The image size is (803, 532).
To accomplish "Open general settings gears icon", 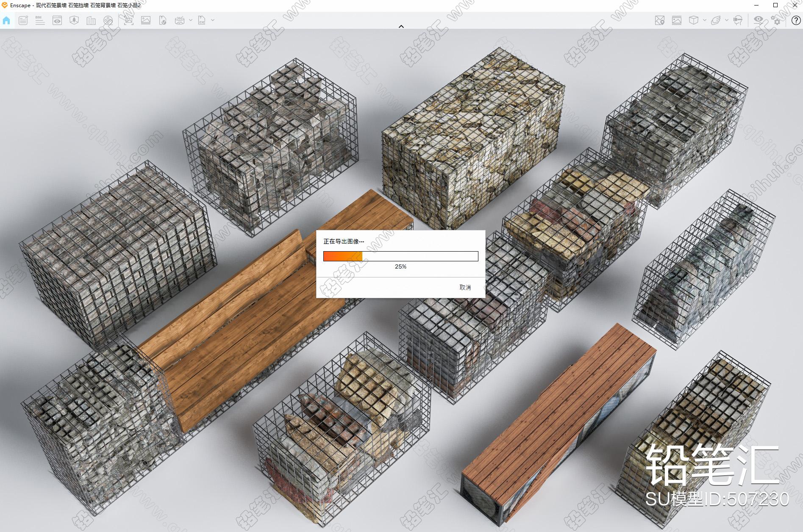I will tap(776, 20).
